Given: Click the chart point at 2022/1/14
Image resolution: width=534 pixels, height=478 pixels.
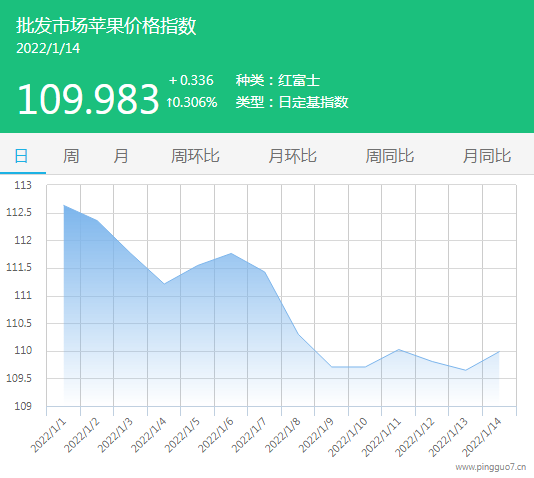Looking at the screenshot, I should point(499,351).
